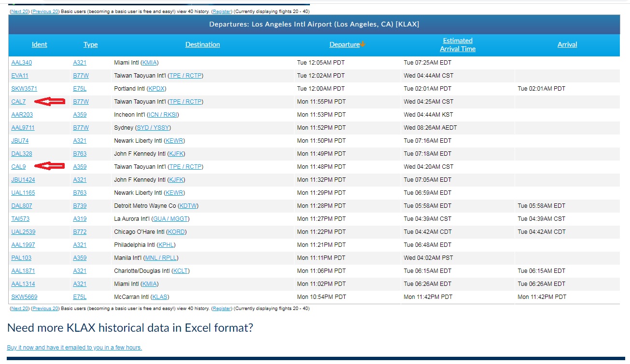Open flight AAR203
The image size is (630, 364).
click(22, 115)
